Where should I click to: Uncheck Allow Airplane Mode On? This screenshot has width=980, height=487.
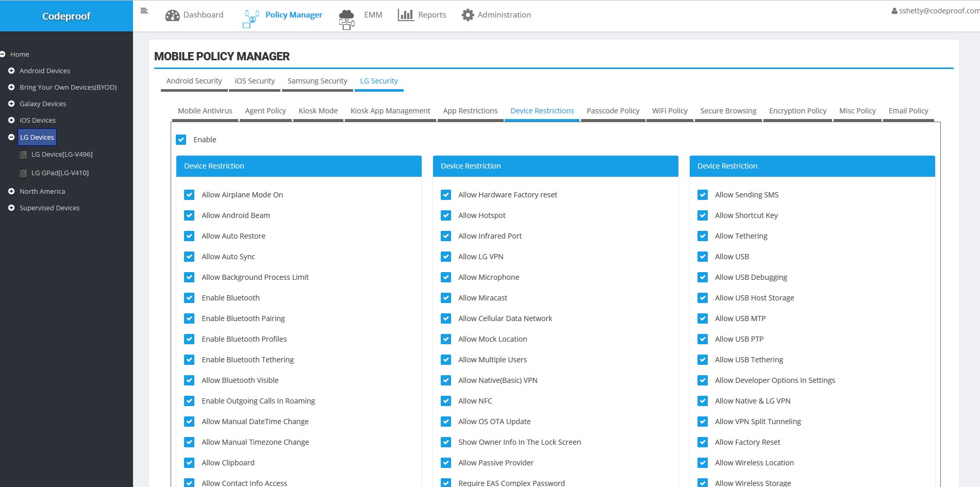tap(189, 195)
